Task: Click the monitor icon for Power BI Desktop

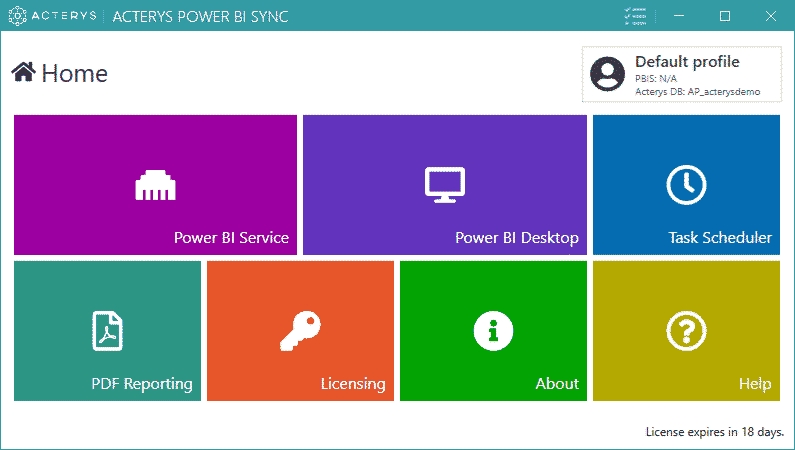Action: (445, 184)
